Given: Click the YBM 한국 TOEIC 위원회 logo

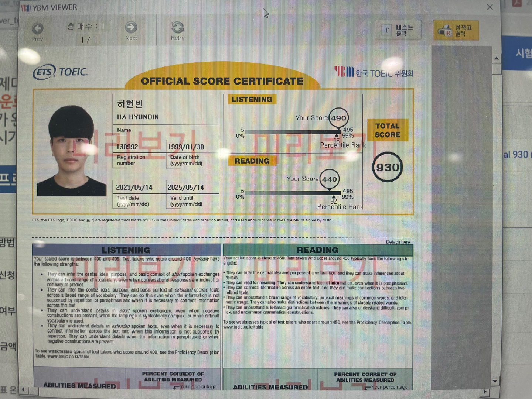Looking at the screenshot, I should (374, 72).
